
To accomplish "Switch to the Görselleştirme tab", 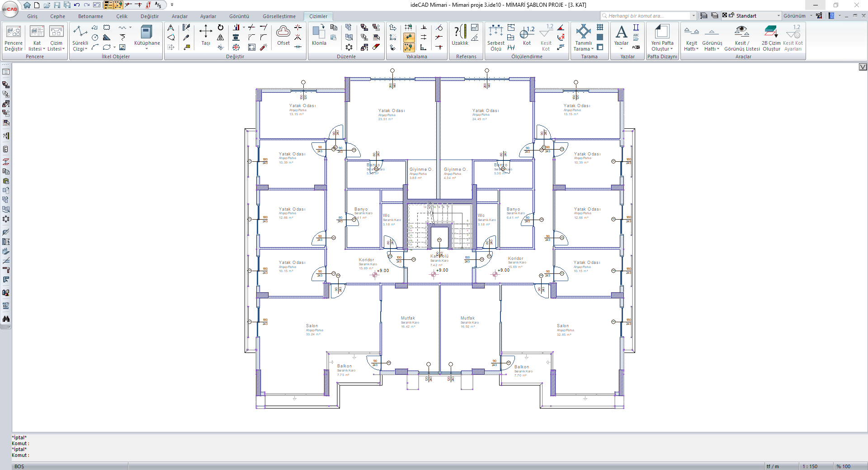I will coord(279,16).
